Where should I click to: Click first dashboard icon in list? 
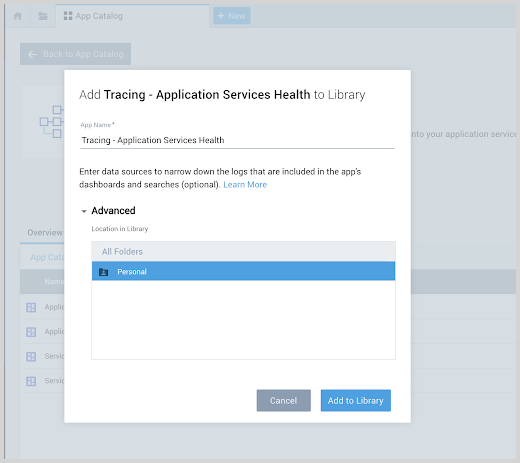coord(31,307)
